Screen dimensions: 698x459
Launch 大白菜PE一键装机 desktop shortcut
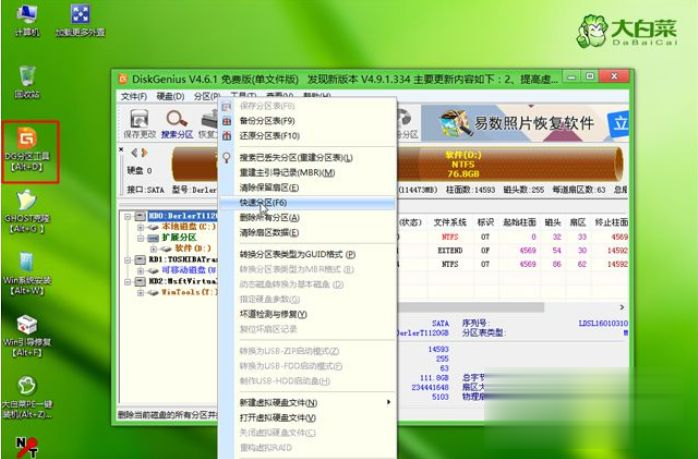[27, 398]
